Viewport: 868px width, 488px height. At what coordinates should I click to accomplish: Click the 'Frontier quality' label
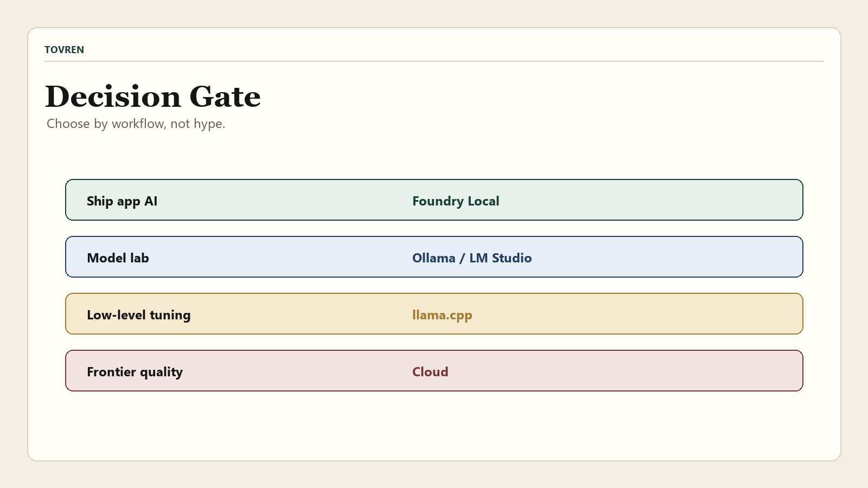tap(135, 372)
